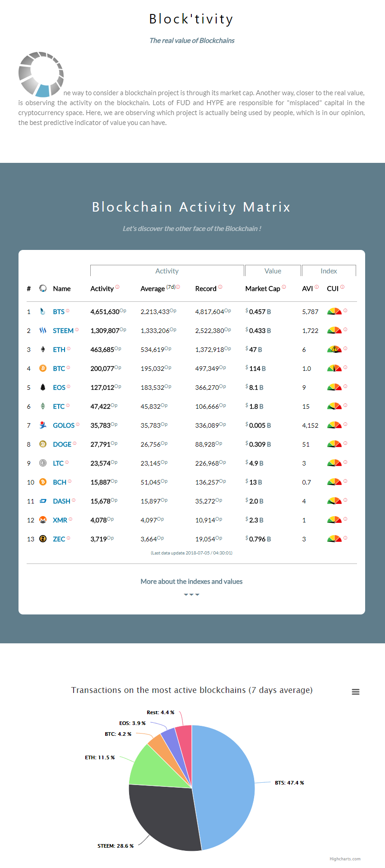The height and width of the screenshot is (868, 385).
Task: Click the info icon beside ETH name
Action: (x=69, y=349)
